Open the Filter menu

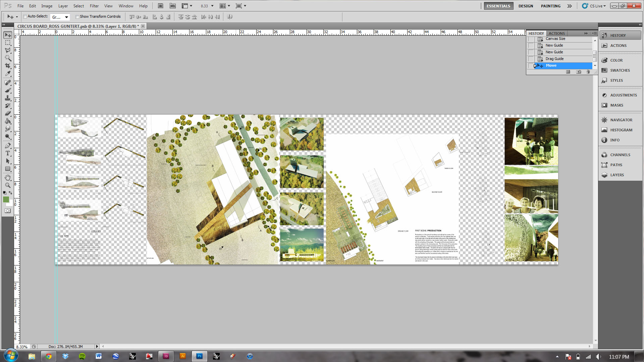click(x=94, y=6)
